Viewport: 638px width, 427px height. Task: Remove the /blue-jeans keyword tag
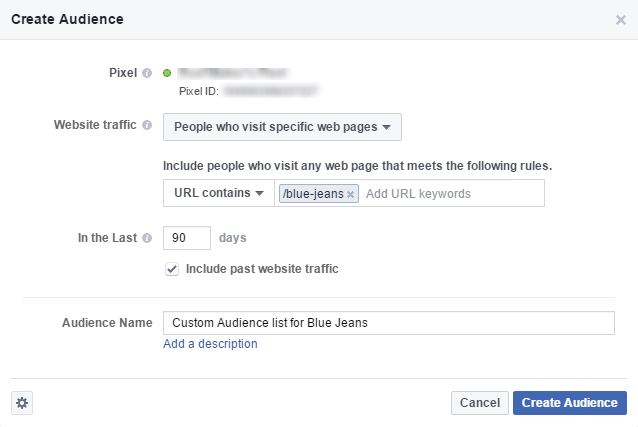(x=350, y=195)
